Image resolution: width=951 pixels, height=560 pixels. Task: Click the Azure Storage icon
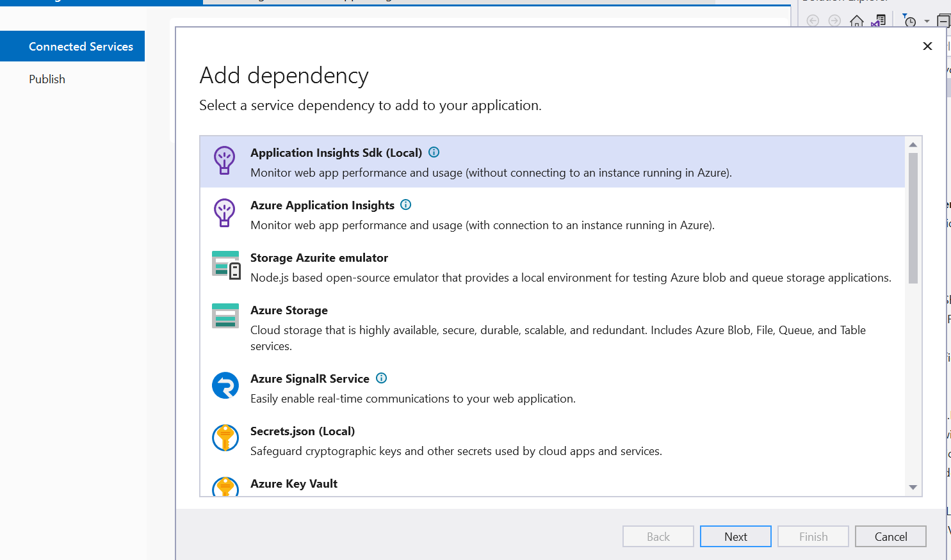click(225, 316)
